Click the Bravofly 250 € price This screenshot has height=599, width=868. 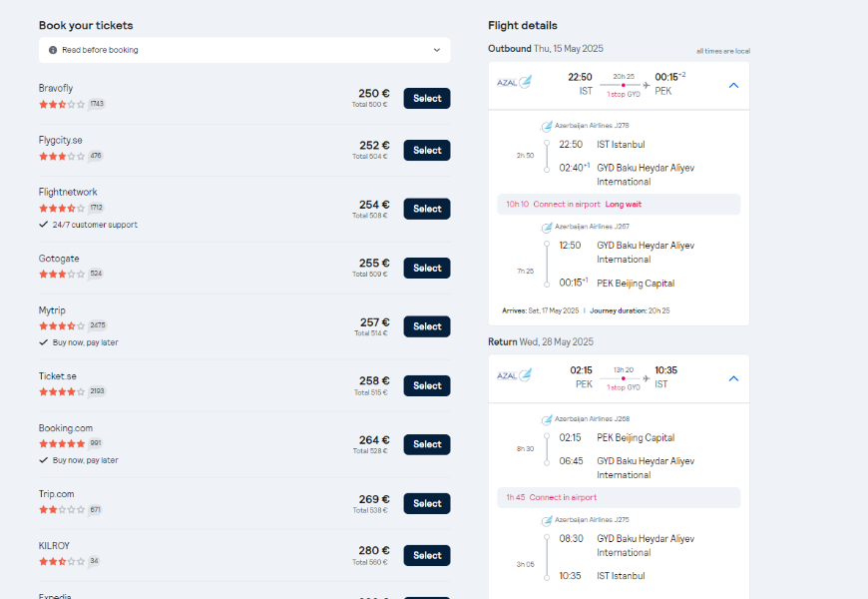point(374,93)
